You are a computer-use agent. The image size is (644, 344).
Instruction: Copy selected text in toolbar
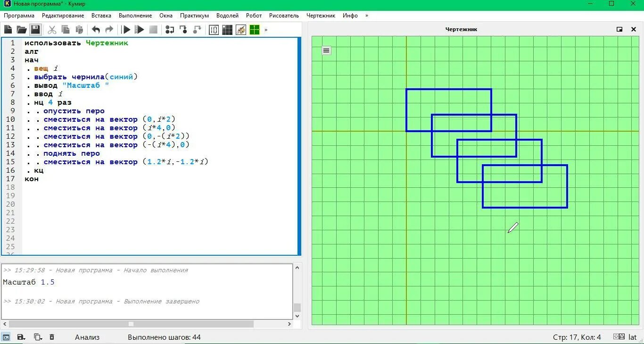click(66, 30)
